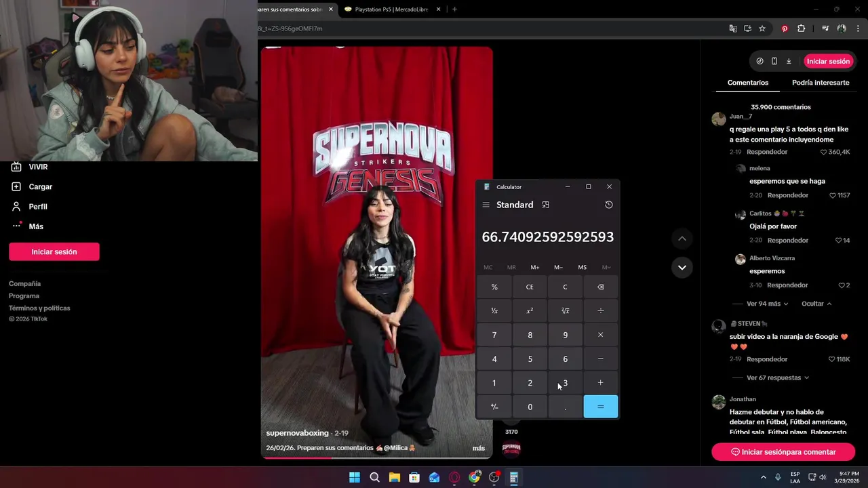Screen dimensions: 868x488
Task: Click the decimal point key
Action: click(565, 407)
